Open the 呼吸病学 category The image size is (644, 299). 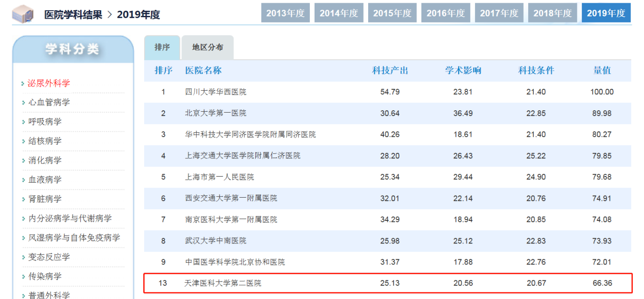[x=45, y=121]
